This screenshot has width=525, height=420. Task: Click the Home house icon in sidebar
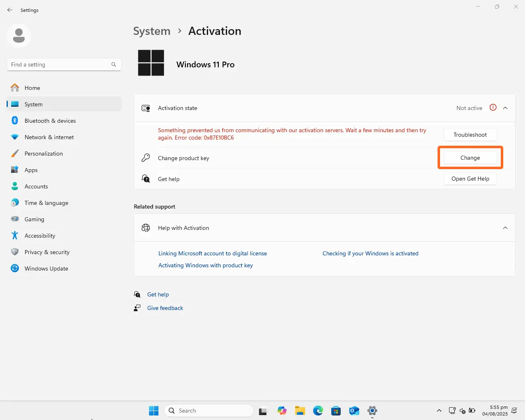tap(15, 88)
